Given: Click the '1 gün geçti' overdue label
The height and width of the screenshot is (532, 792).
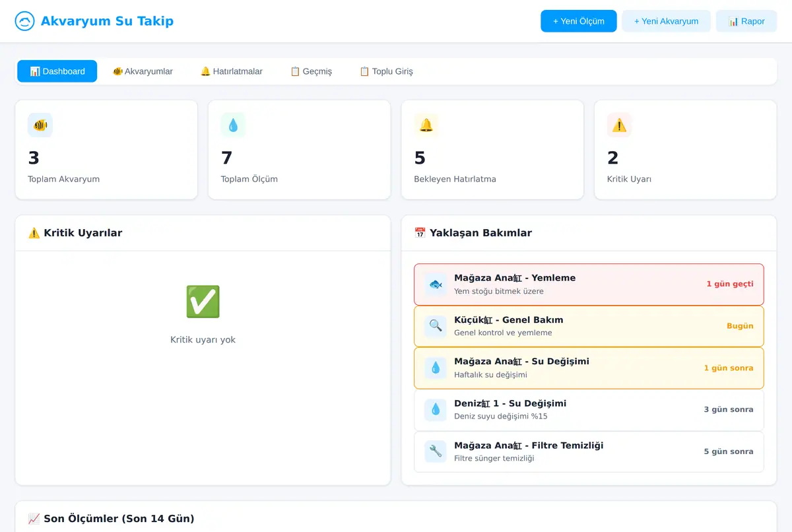Looking at the screenshot, I should pos(730,284).
